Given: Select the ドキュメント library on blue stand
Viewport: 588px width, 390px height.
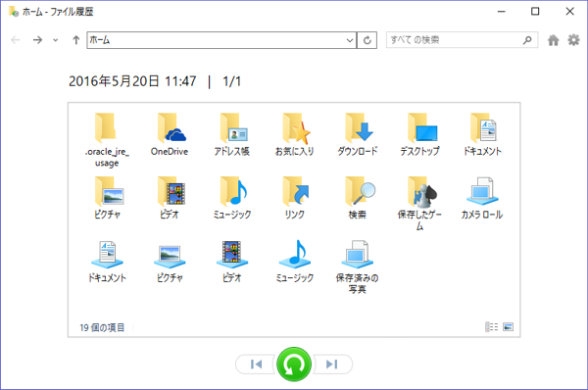Looking at the screenshot, I should [x=107, y=262].
